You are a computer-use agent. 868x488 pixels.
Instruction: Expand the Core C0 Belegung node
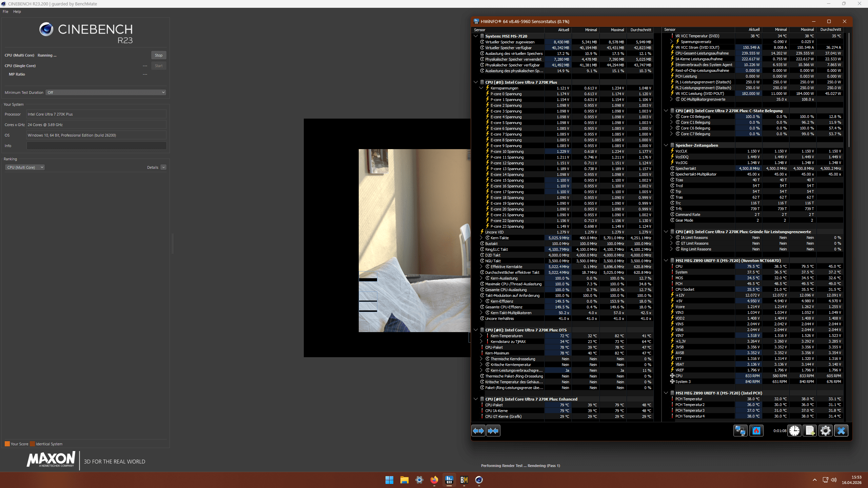tap(671, 117)
